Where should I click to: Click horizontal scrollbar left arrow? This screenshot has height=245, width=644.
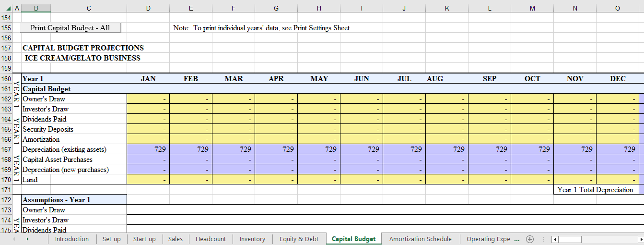pyautogui.click(x=555, y=239)
